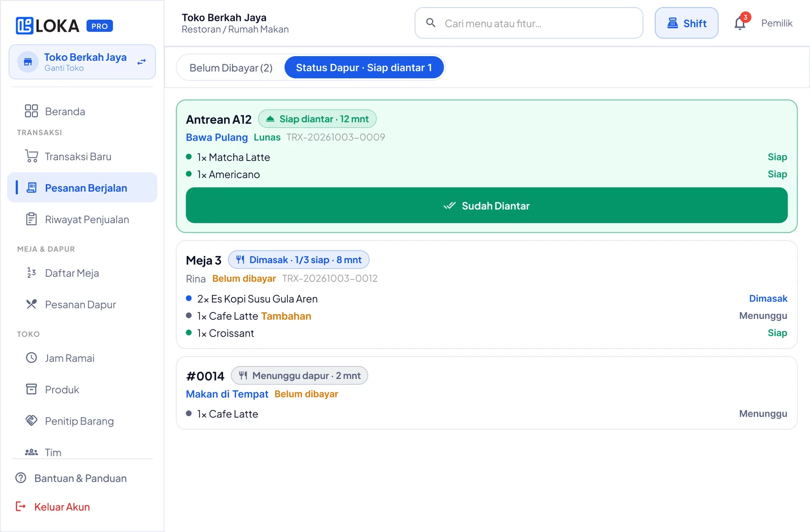This screenshot has width=810, height=532.
Task: Click the 1x Matcha Latte item
Action: [x=233, y=157]
